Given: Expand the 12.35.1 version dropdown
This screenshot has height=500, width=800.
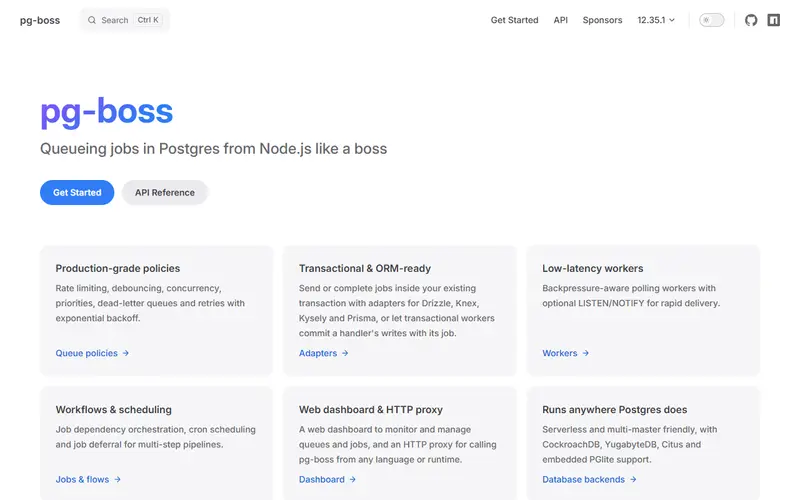Looking at the screenshot, I should pos(656,20).
